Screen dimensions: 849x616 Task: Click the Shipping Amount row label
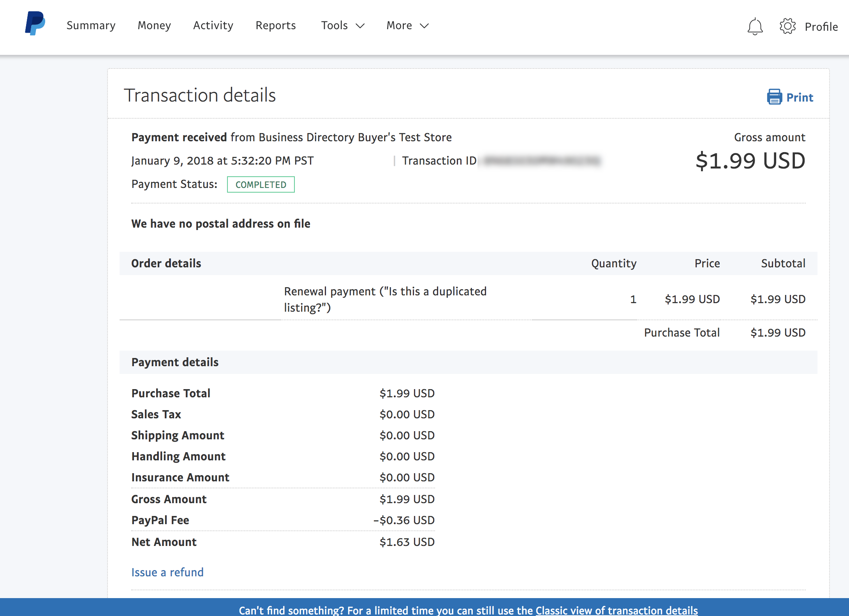[x=178, y=435]
